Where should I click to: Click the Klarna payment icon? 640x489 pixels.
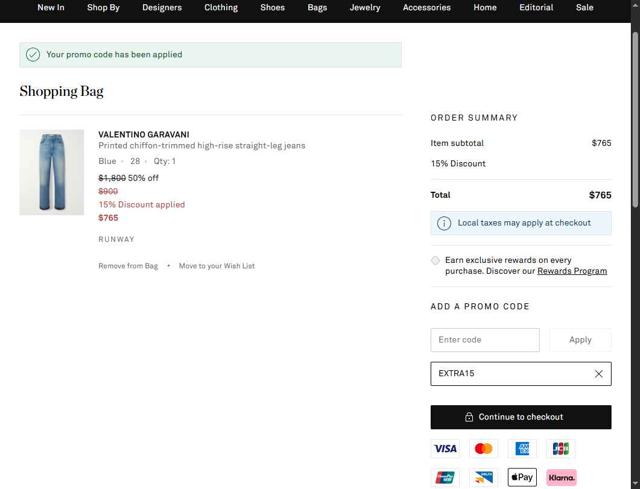pos(561,478)
